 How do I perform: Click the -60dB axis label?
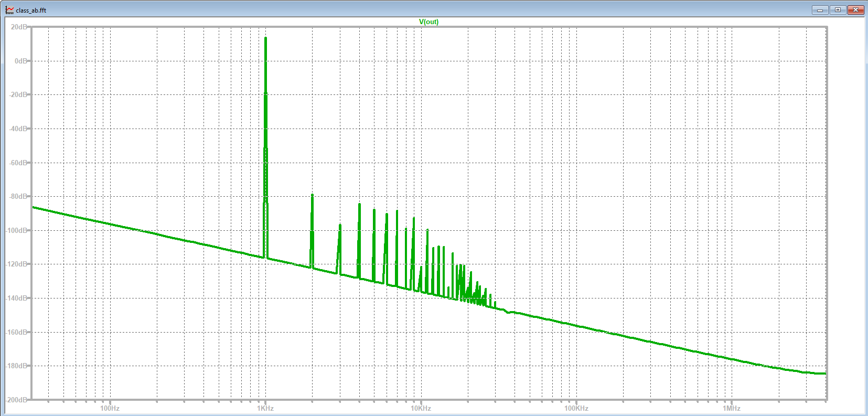[x=19, y=163]
